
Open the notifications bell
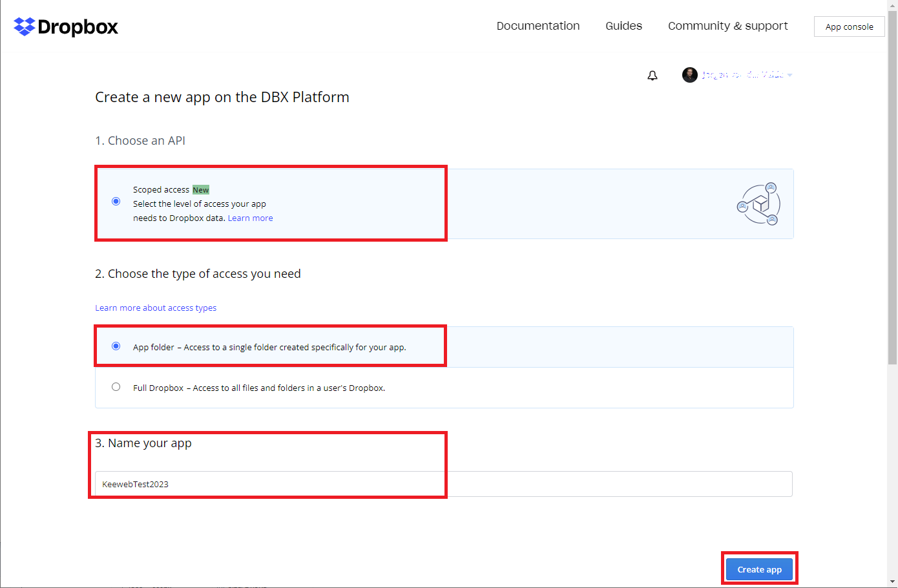(653, 76)
